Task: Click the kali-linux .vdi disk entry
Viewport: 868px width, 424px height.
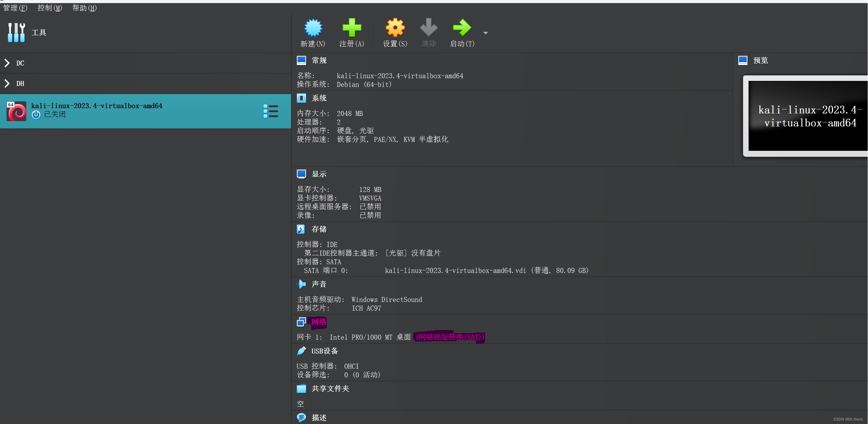Action: pyautogui.click(x=487, y=270)
